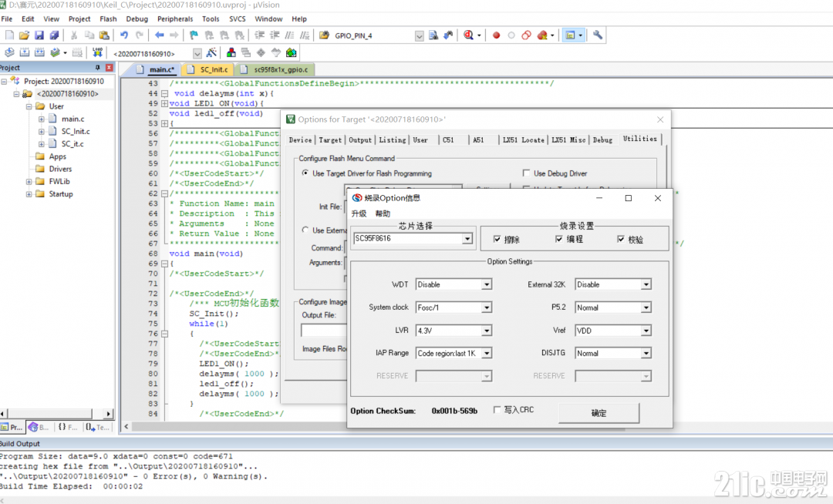Download code to flash with LOAD icon

(x=97, y=53)
